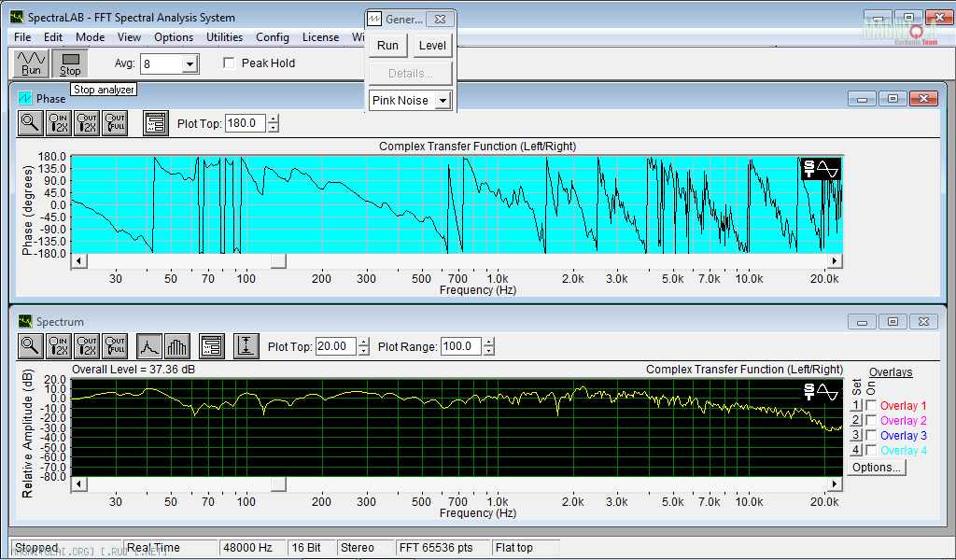Click the Phase scrollbar left arrow

point(78,260)
